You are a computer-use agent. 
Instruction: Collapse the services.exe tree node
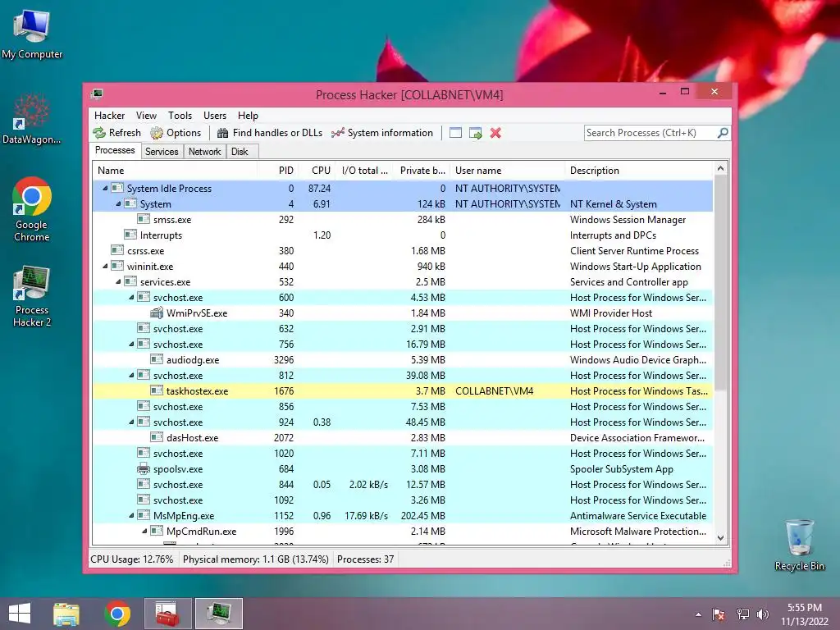click(118, 282)
